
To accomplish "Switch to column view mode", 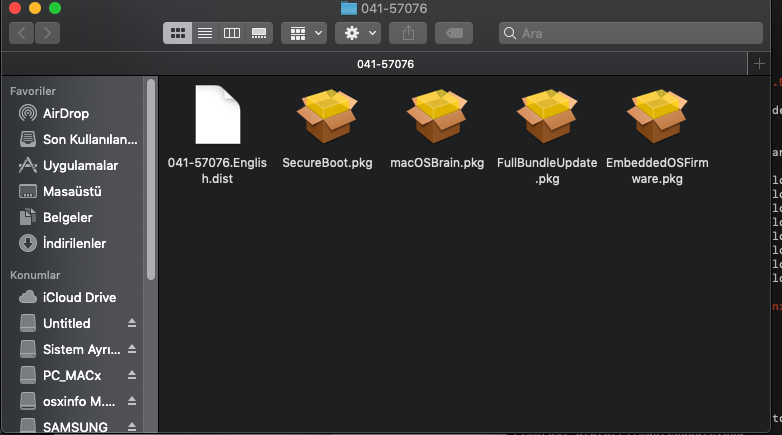I will tap(232, 33).
